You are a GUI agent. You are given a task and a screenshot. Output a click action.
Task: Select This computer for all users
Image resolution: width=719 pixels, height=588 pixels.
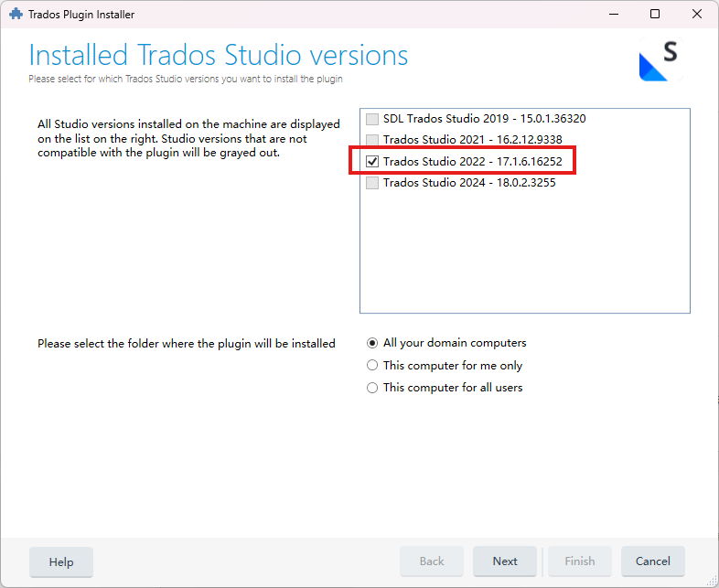[x=372, y=388]
